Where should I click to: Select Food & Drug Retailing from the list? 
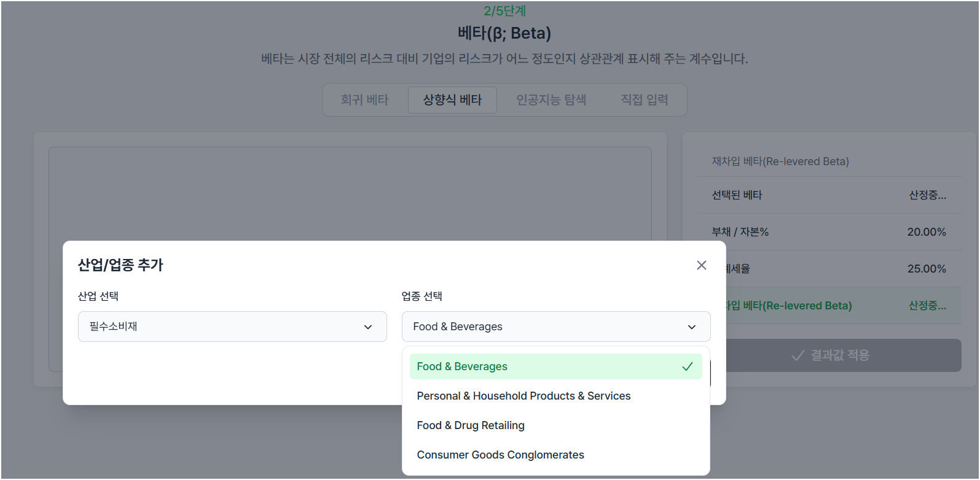click(x=471, y=425)
